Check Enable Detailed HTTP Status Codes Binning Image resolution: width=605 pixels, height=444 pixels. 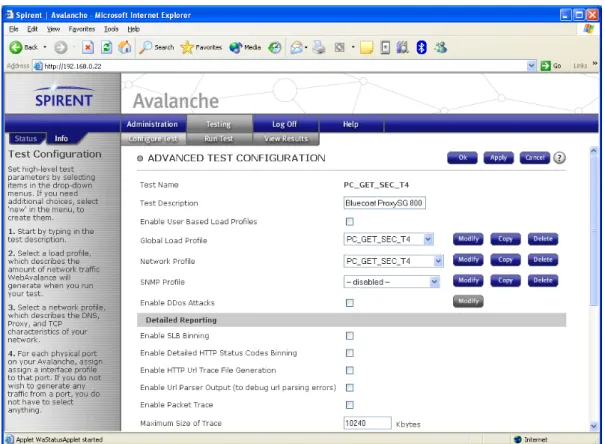point(350,353)
